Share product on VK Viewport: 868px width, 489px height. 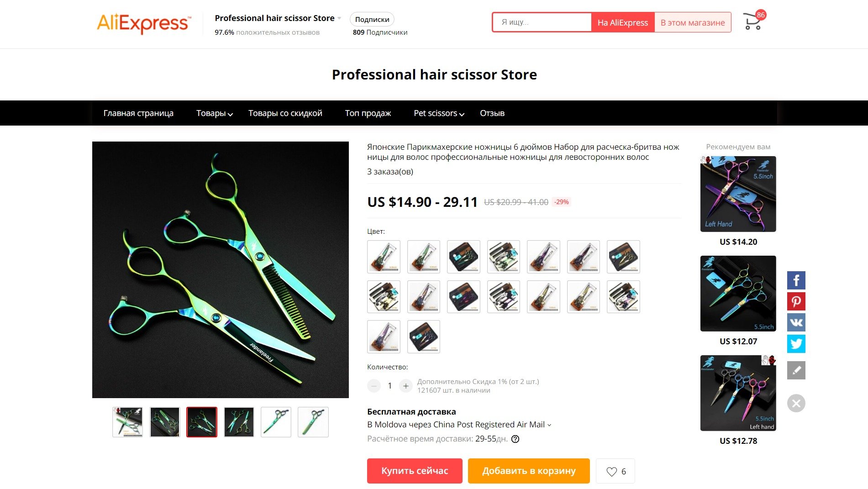click(x=796, y=322)
